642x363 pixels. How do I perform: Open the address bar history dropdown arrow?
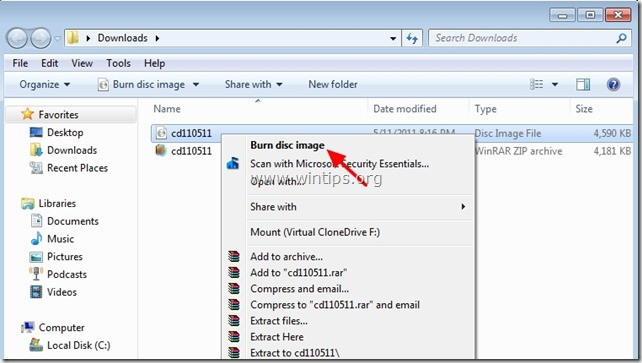click(393, 38)
